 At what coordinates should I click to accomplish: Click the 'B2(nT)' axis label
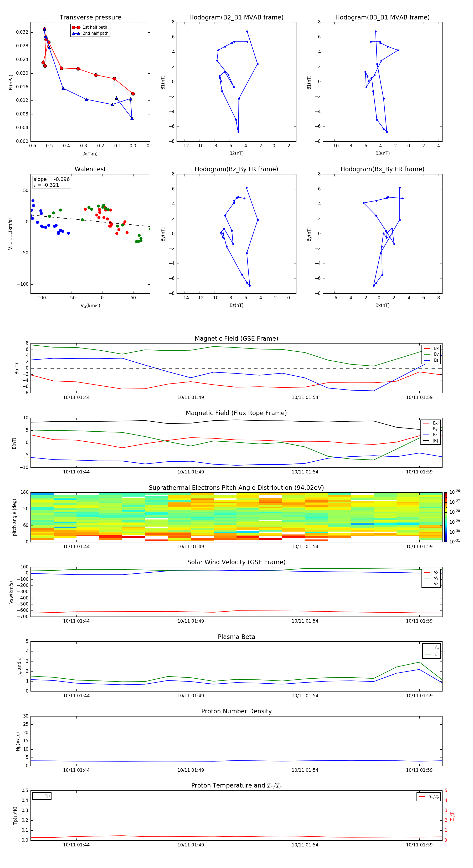coord(236,153)
